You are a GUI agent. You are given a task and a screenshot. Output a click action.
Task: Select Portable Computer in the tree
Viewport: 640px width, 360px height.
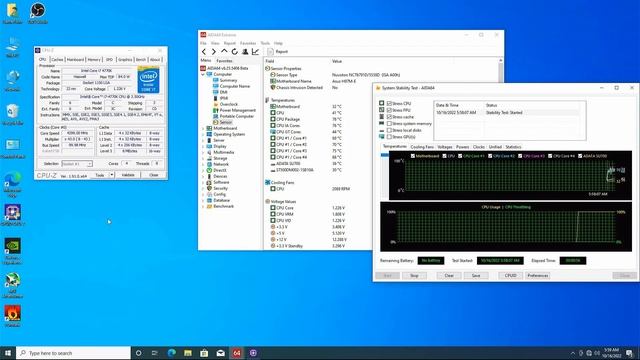[x=237, y=116]
